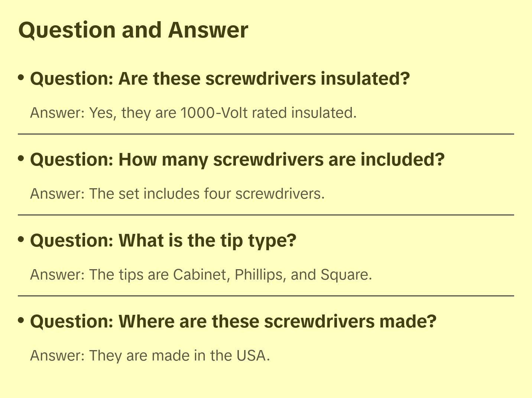Click the Question and Answer heading
The width and height of the screenshot is (532, 398).
(133, 30)
